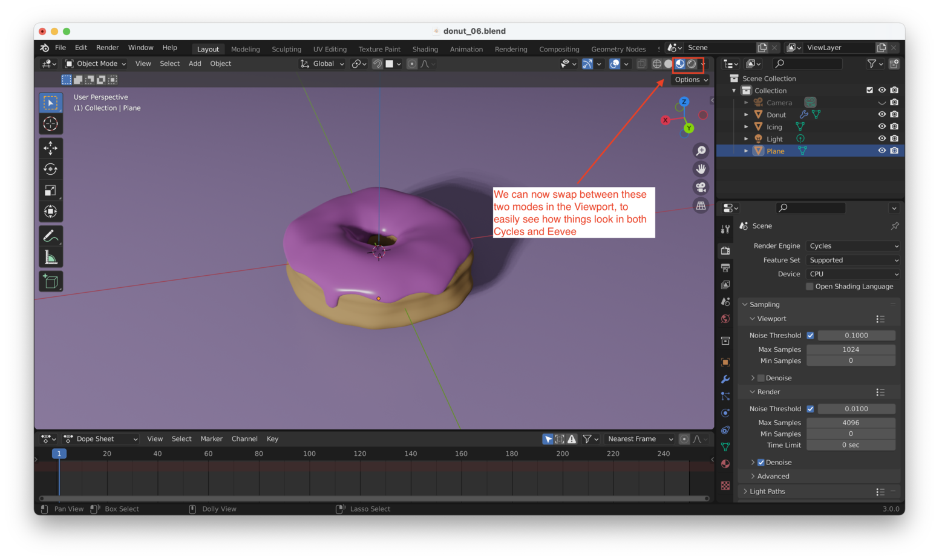Click the Viewport Noise Threshold value slider
Viewport: 939px width, 560px height.
856,336
